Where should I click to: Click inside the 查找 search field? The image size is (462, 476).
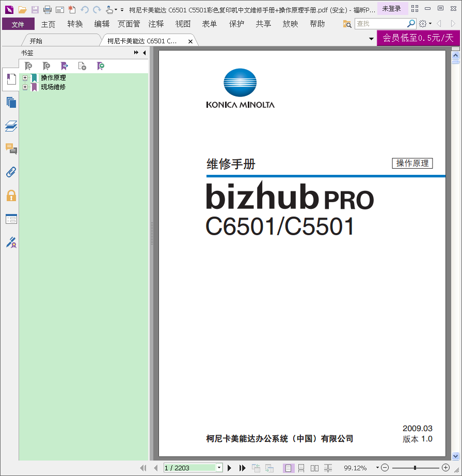click(380, 24)
